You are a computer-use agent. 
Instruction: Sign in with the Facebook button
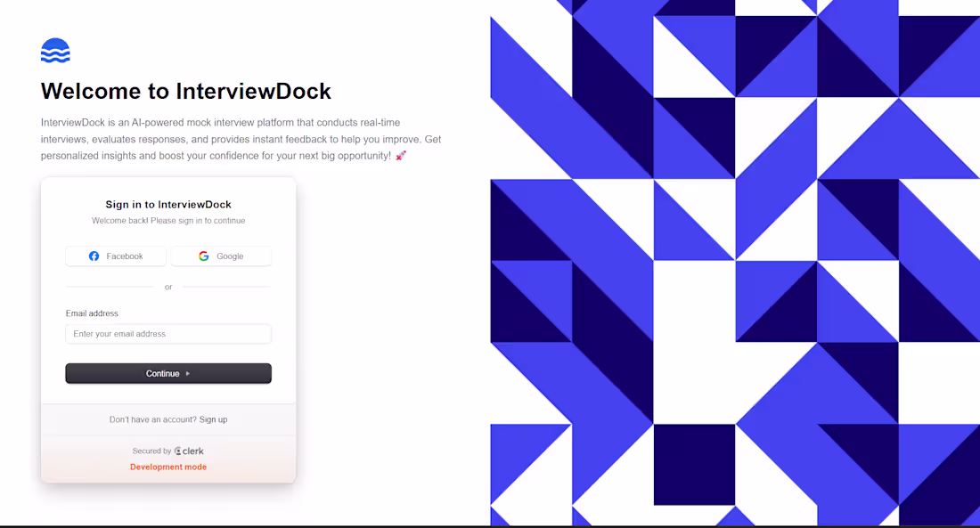tap(116, 256)
